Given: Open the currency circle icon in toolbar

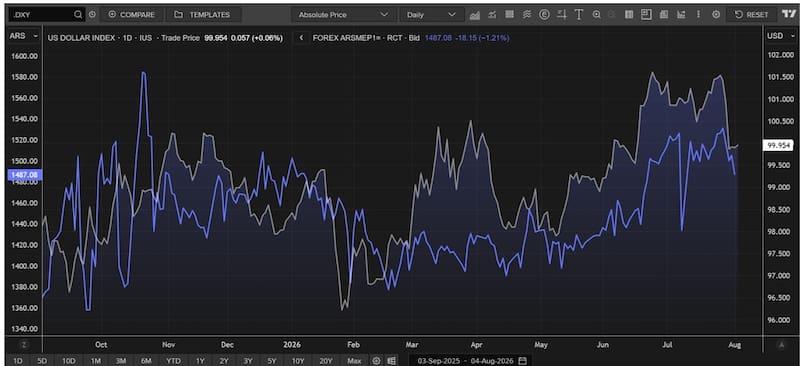Looking at the screenshot, I should (544, 15).
